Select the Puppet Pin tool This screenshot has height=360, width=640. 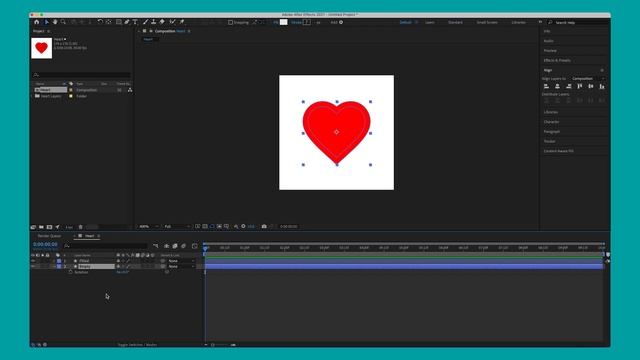182,22
